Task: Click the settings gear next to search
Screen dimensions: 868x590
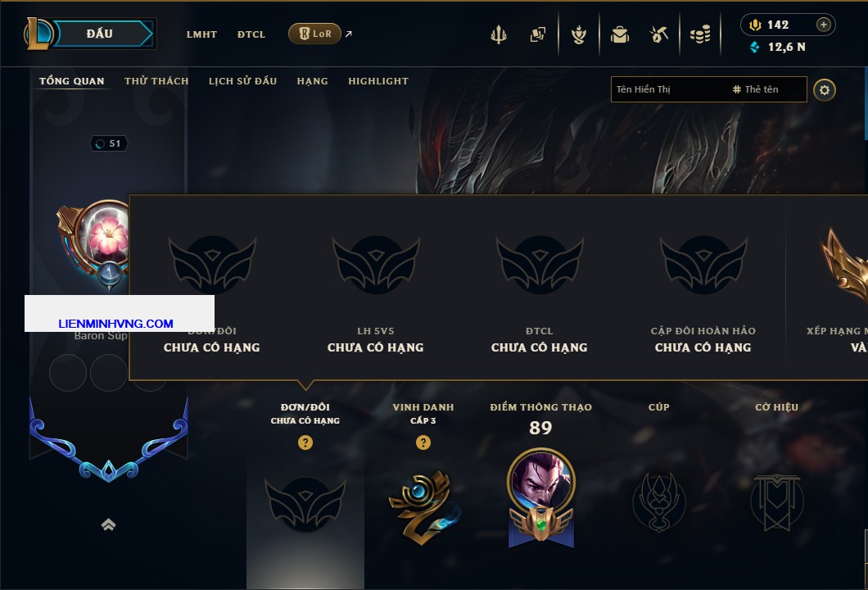Action: click(x=825, y=90)
